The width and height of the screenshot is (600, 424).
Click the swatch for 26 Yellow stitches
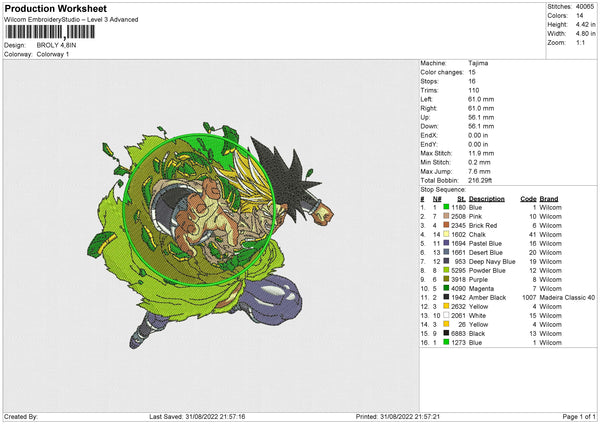[446, 324]
